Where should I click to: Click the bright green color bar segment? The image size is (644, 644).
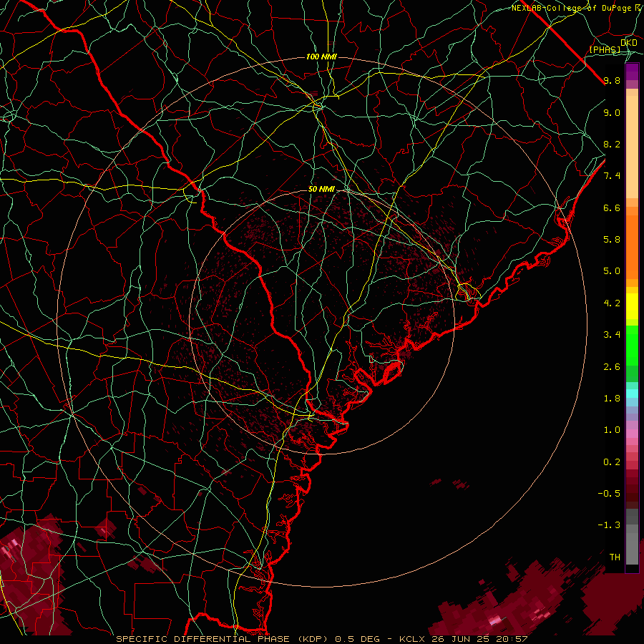click(632, 347)
